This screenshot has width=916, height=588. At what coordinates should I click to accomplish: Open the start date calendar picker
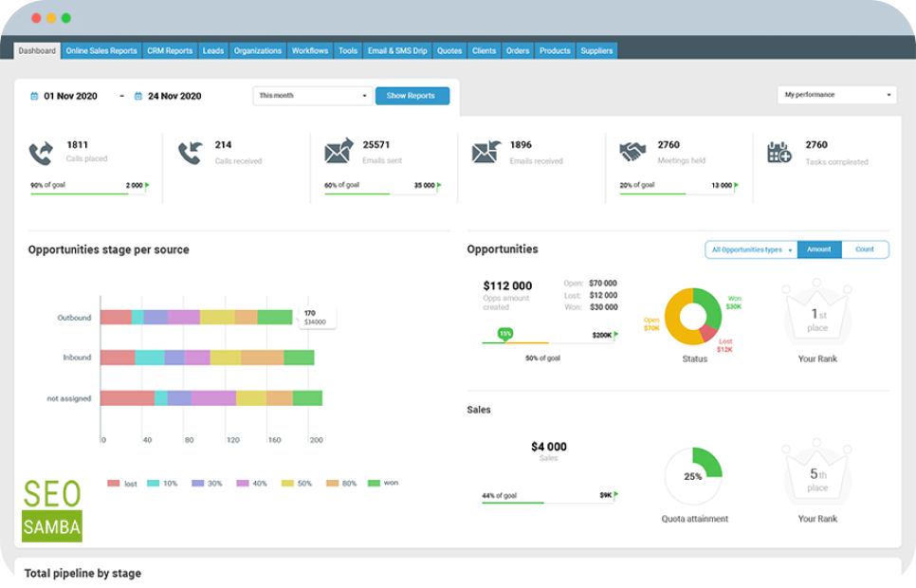[33, 96]
